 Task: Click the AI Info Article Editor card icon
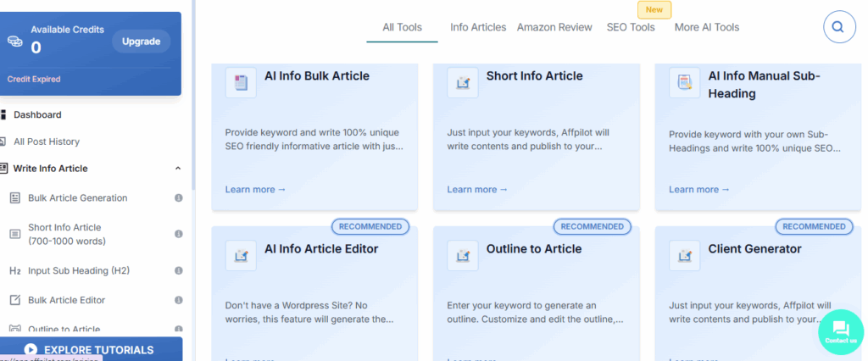click(241, 255)
